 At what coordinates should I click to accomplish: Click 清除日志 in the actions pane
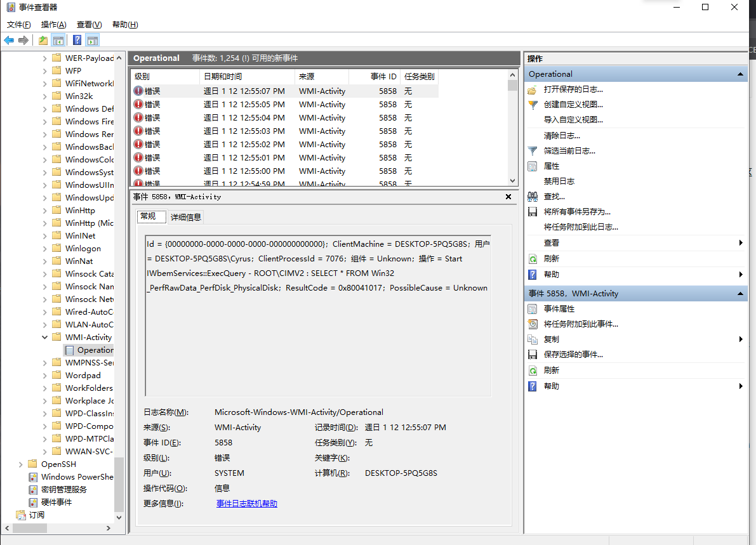pyautogui.click(x=562, y=136)
